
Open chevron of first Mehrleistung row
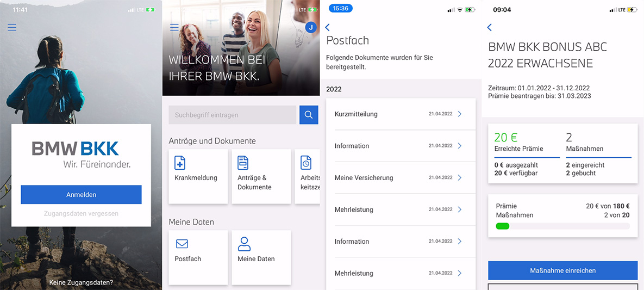[x=460, y=209]
